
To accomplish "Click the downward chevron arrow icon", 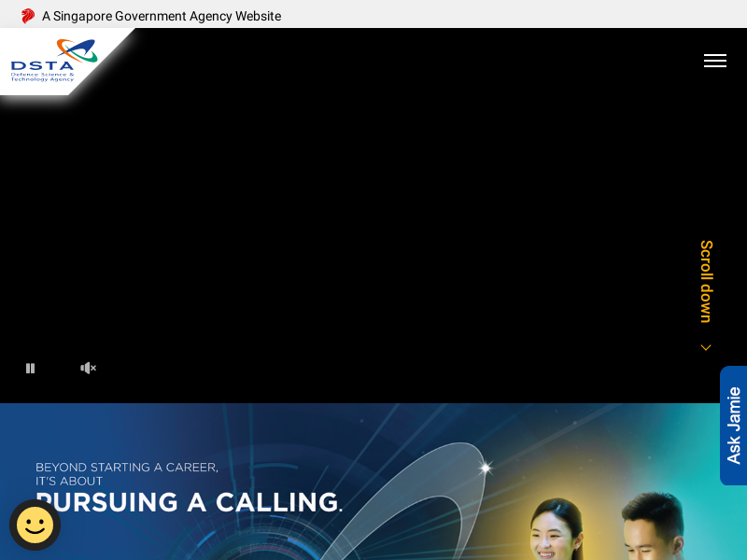I will coord(706,346).
